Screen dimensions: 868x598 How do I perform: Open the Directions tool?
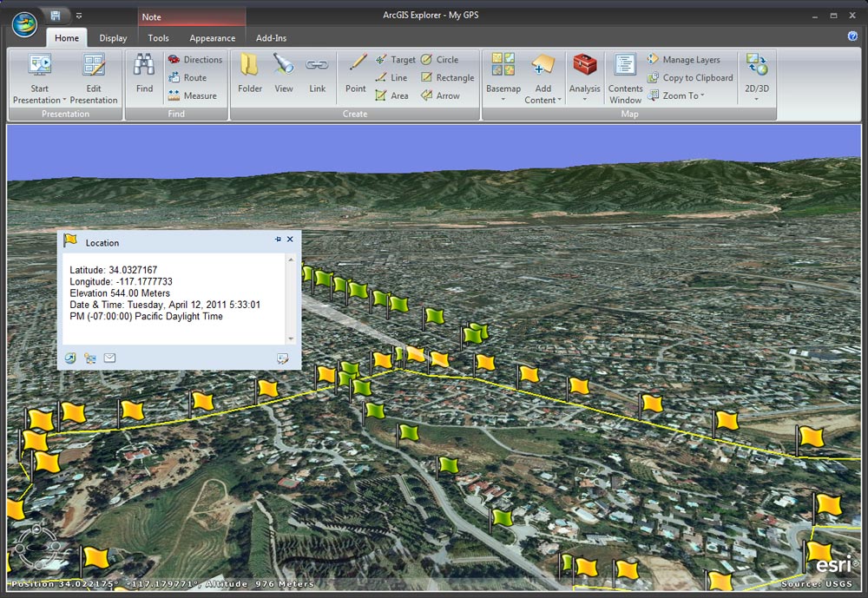pos(196,59)
